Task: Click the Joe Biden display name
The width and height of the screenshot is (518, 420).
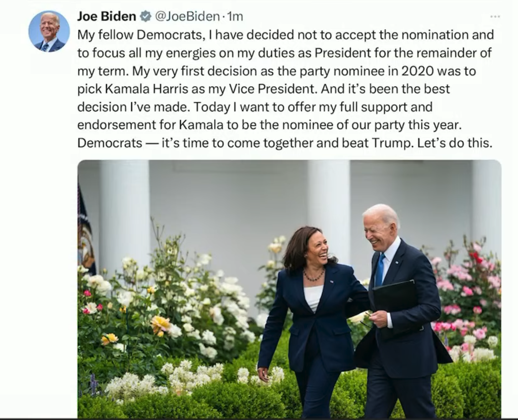Action: tap(107, 16)
